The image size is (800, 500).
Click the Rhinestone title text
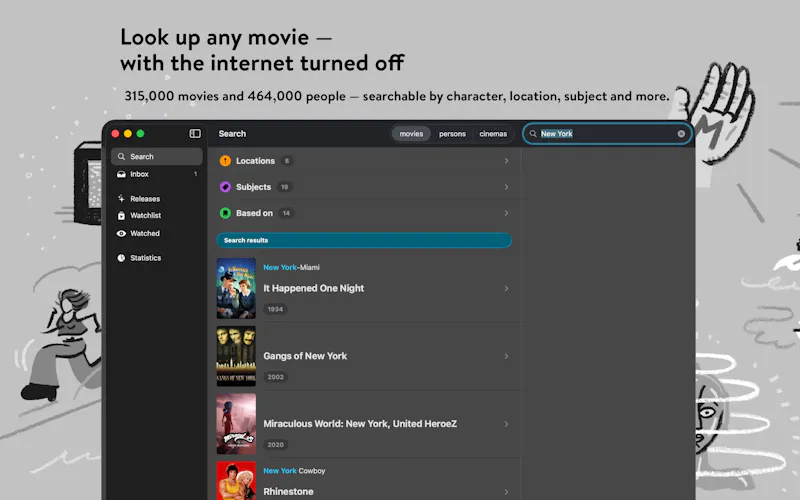coord(288,492)
